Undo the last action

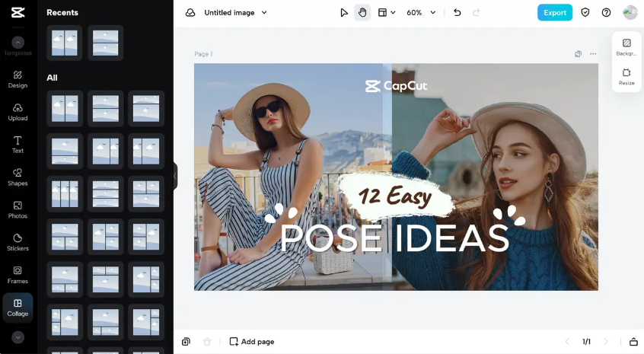coord(457,13)
